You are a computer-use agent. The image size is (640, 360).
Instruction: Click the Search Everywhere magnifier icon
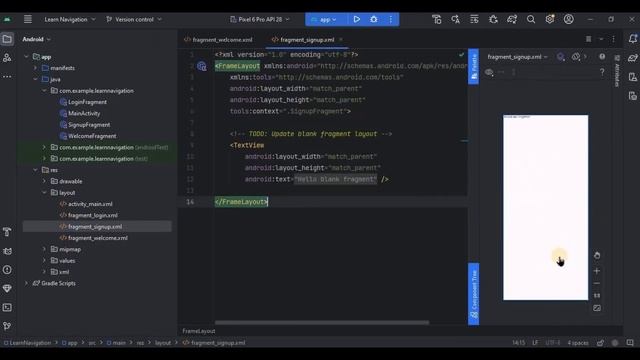[x=531, y=19]
